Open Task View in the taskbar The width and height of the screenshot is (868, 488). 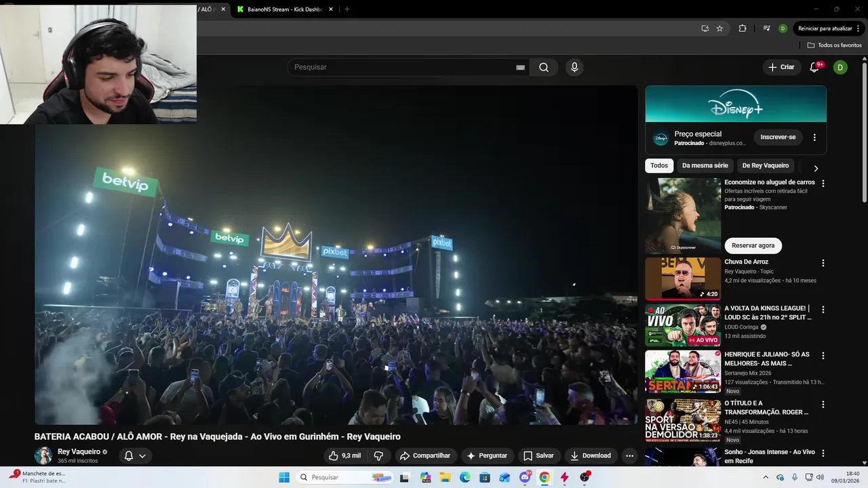tap(405, 477)
